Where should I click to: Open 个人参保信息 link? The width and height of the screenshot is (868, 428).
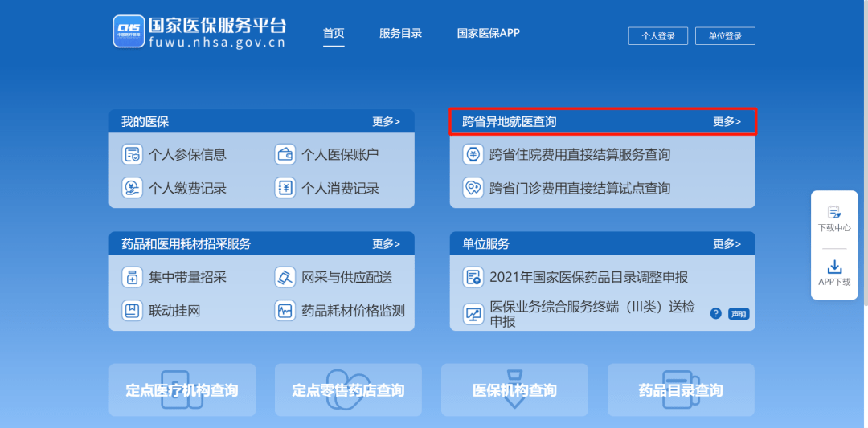[187, 155]
